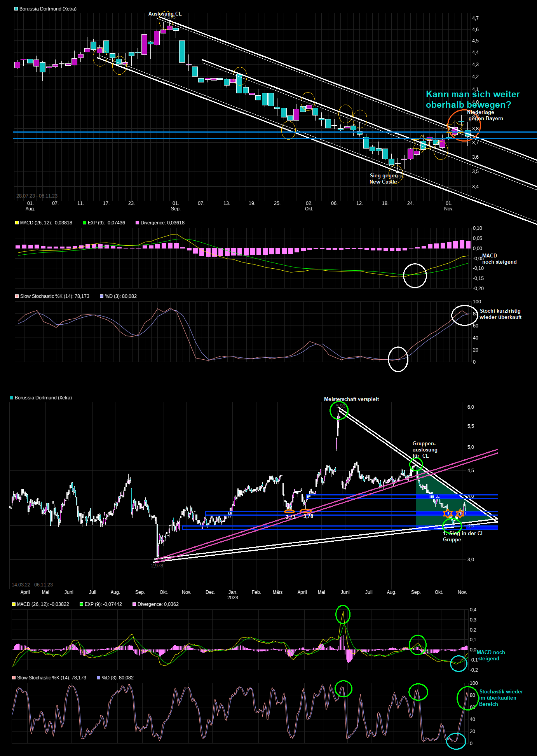Click the 'Divergence: 0,0362' legend text
537x756 pixels.
[x=158, y=604]
